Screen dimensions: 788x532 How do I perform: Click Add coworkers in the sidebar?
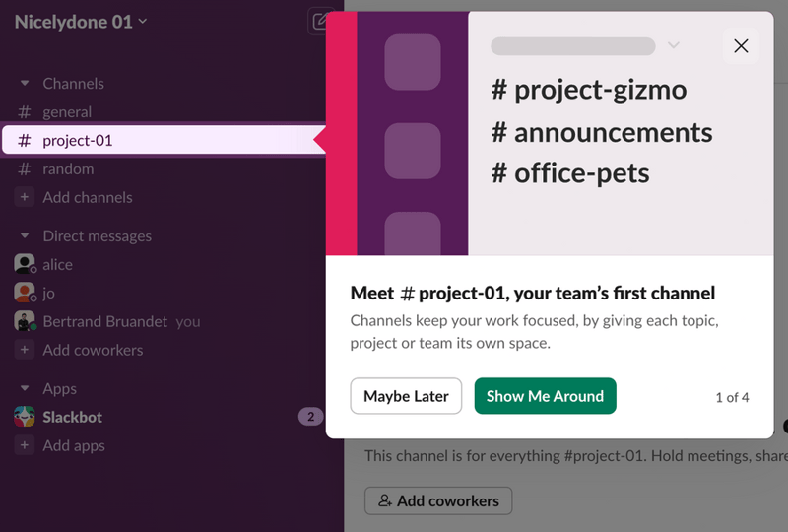(x=93, y=350)
